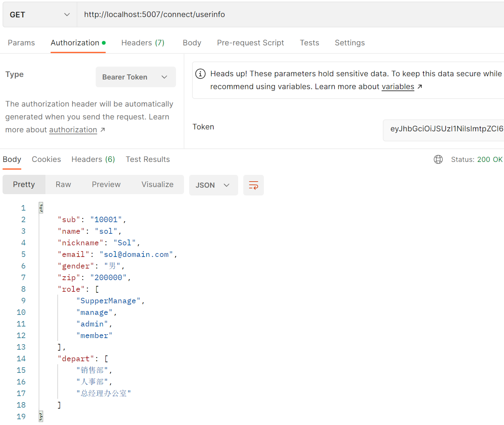The height and width of the screenshot is (425, 504).
Task: Expand the Bearer Token type dropdown
Action: pos(136,77)
